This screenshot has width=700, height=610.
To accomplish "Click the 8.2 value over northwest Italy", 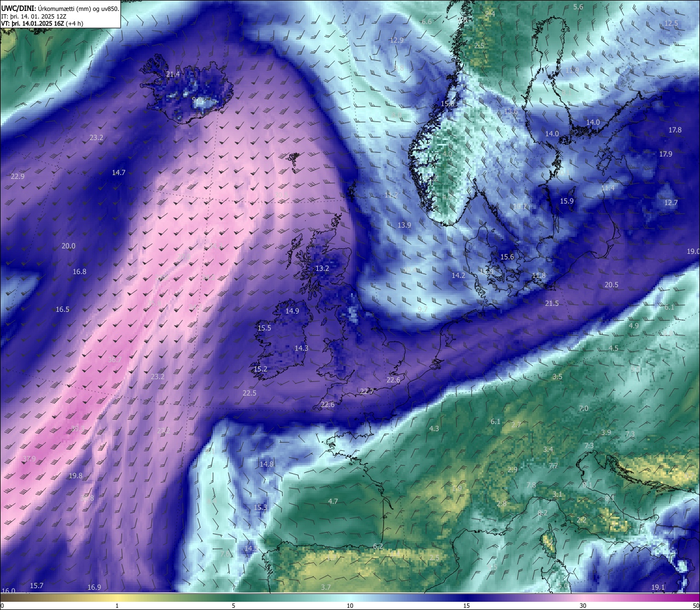I will click(x=542, y=513).
